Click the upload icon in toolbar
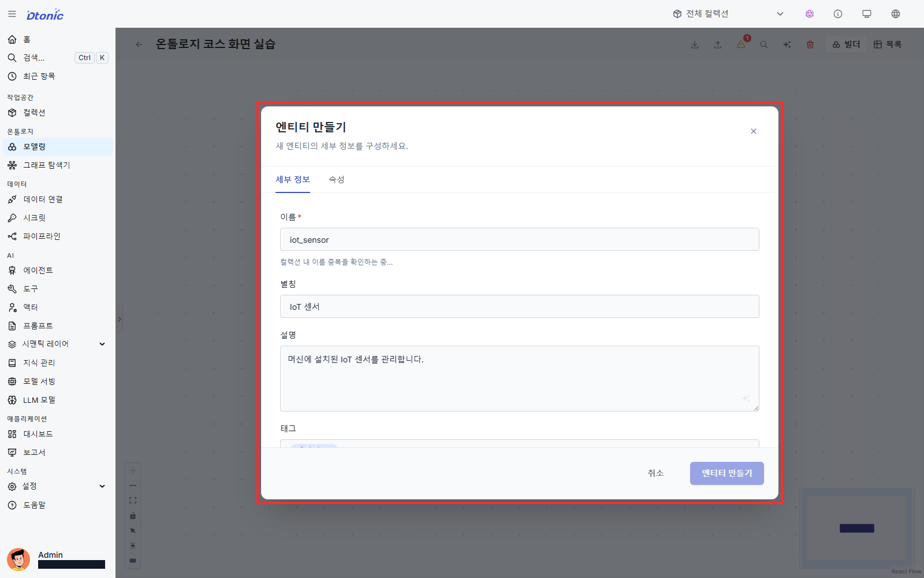 (x=718, y=45)
